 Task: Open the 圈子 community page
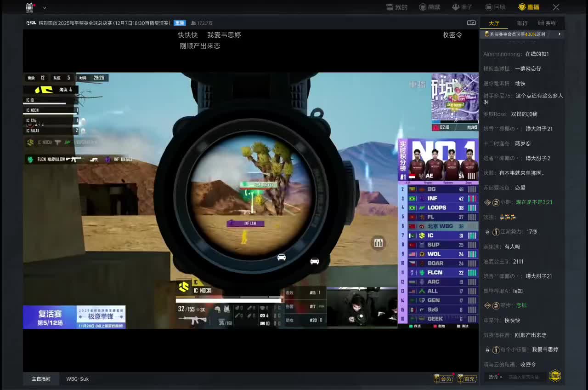pyautogui.click(x=462, y=7)
